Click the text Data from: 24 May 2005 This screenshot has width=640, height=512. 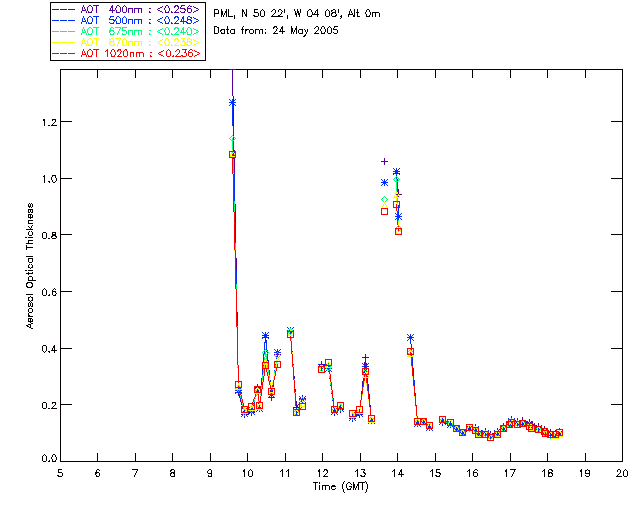click(x=276, y=31)
